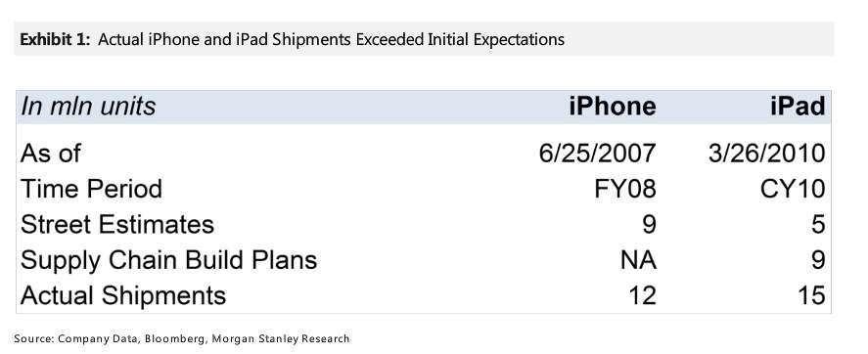868x354 pixels.
Task: Click the FY08 cell
Action: [x=625, y=189]
